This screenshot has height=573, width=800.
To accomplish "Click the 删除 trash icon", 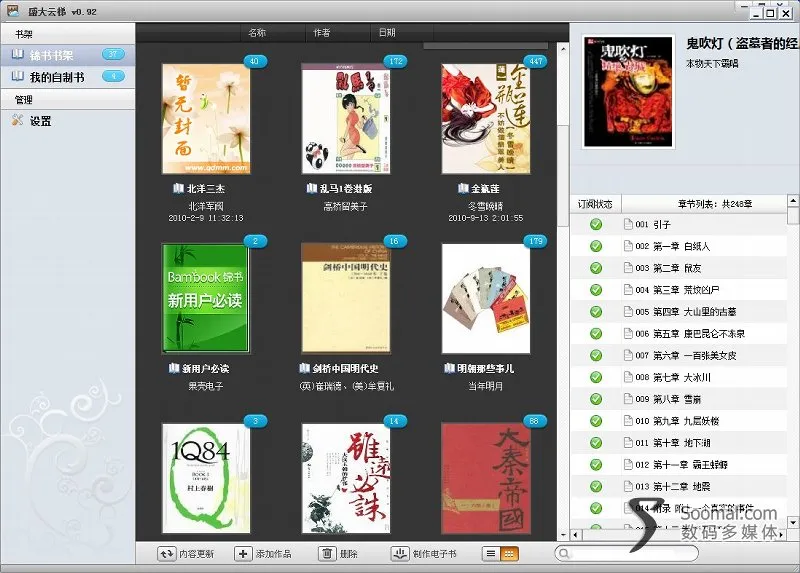I will [x=327, y=554].
